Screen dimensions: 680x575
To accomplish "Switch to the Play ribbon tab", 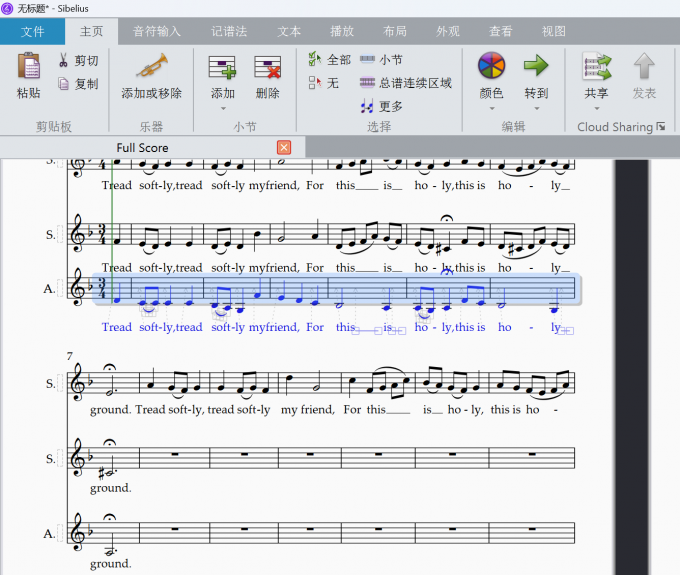I will (x=342, y=31).
